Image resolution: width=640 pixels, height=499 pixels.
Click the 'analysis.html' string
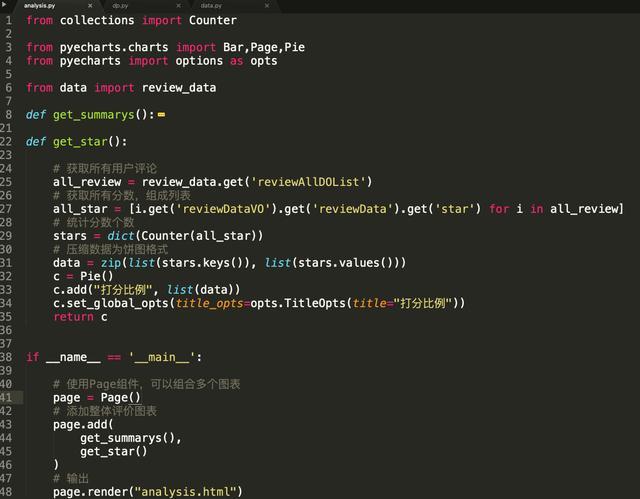pyautogui.click(x=185, y=492)
